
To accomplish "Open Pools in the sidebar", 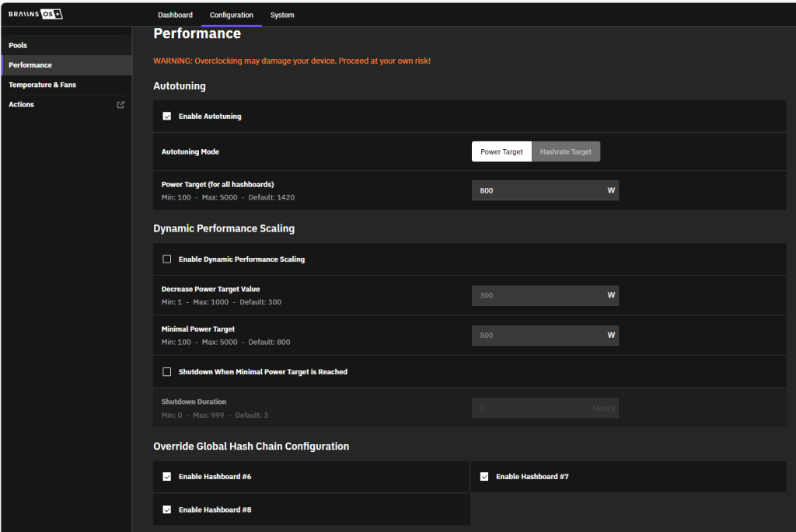I will [19, 46].
